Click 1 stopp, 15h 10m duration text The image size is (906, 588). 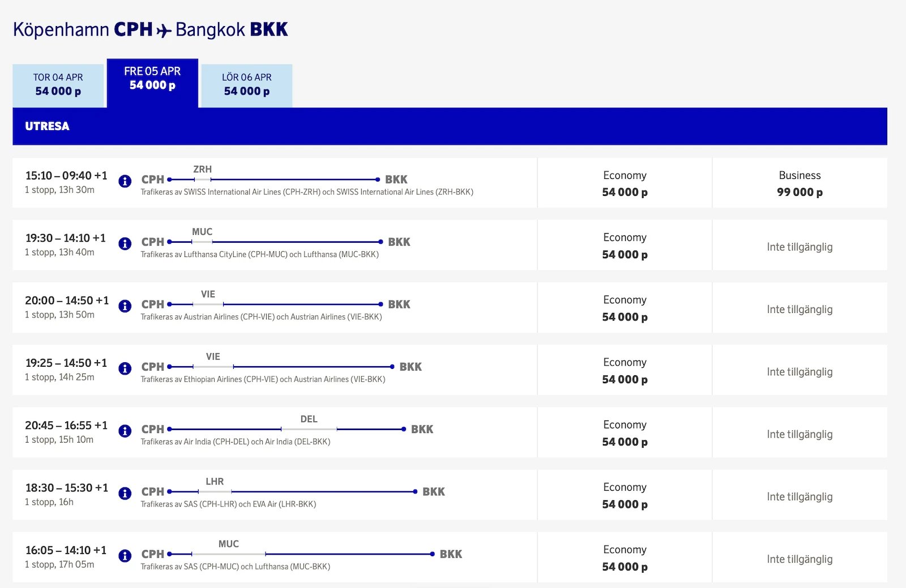tap(59, 439)
